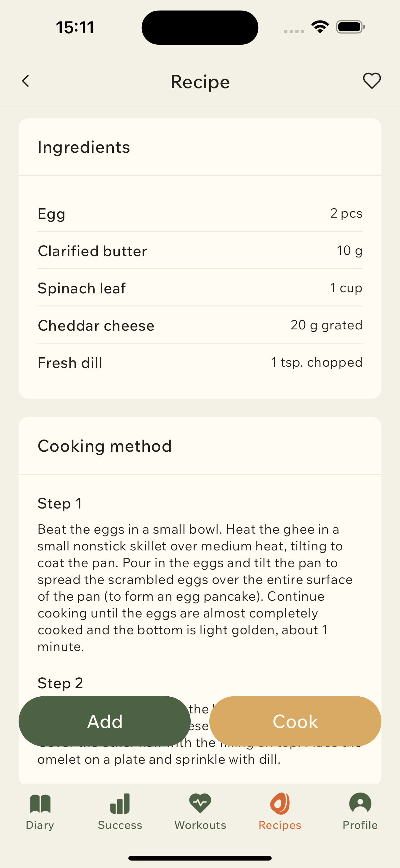
Task: Select the Spinach leaf ingredient row
Action: [x=200, y=288]
